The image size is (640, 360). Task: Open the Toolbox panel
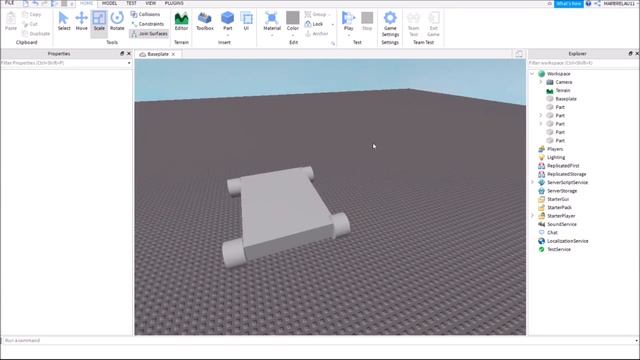[205, 21]
